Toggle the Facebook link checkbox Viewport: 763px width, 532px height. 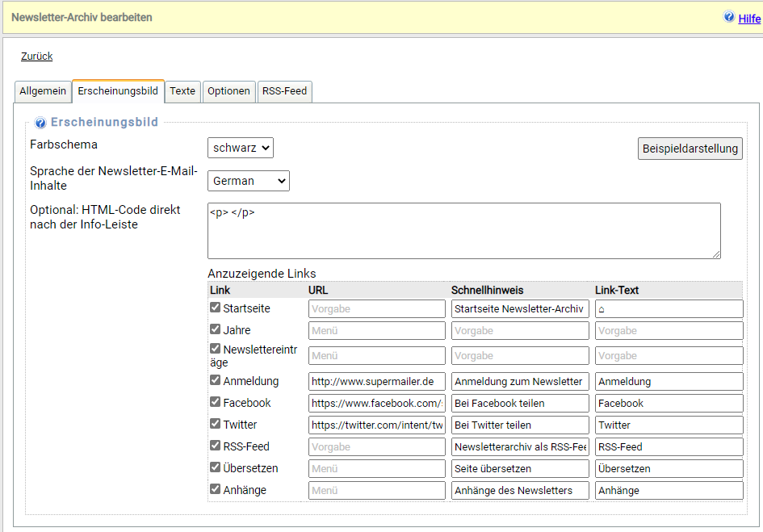tap(216, 402)
